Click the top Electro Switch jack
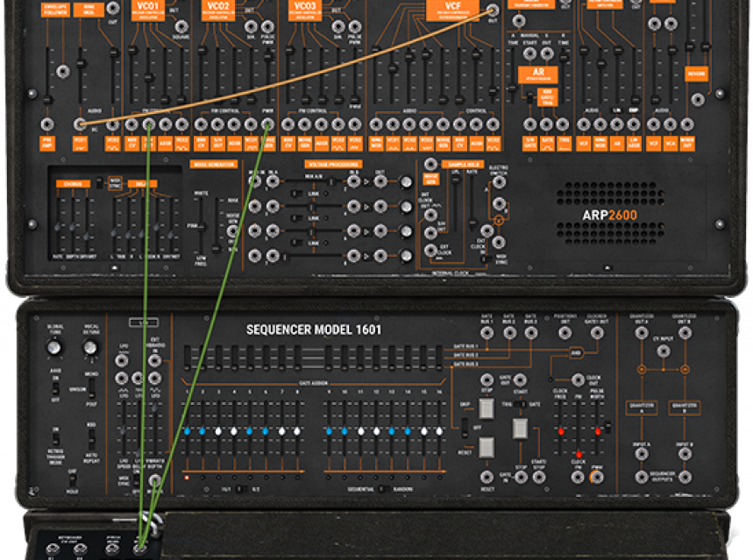This screenshot has height=560, width=753. (499, 182)
